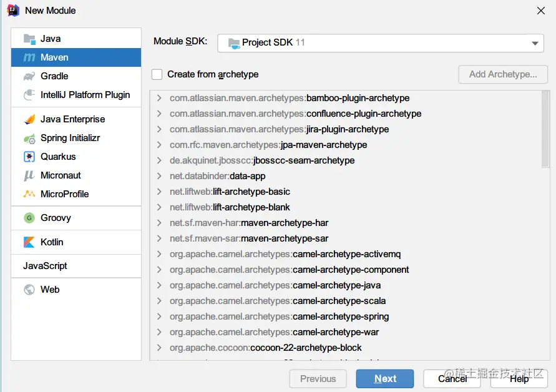Click the IntelliJ IDEA logo in title bar
The width and height of the screenshot is (556, 392).
pos(13,10)
